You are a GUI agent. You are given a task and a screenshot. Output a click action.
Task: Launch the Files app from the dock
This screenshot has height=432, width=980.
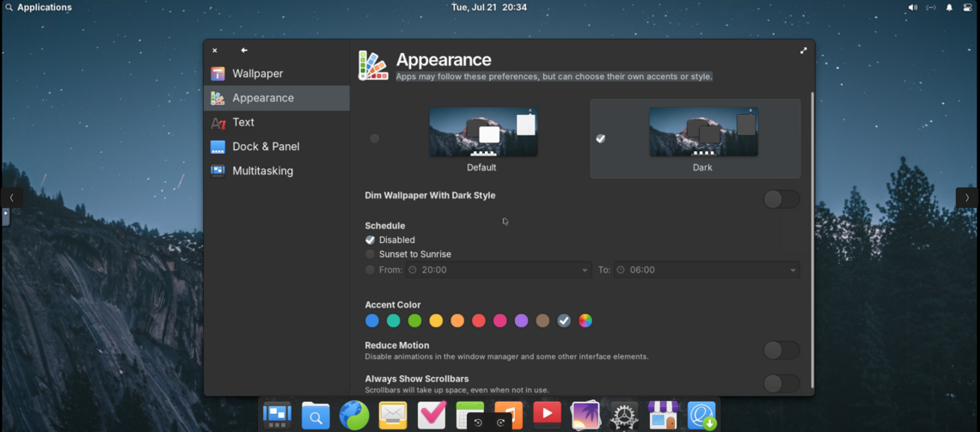click(x=315, y=415)
